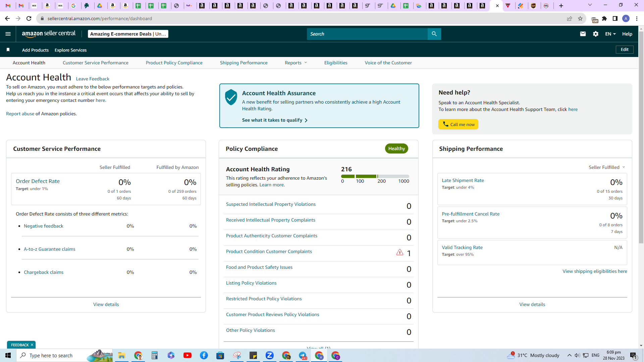Open the Chrome profile avatar
The width and height of the screenshot is (644, 362).
point(626,18)
